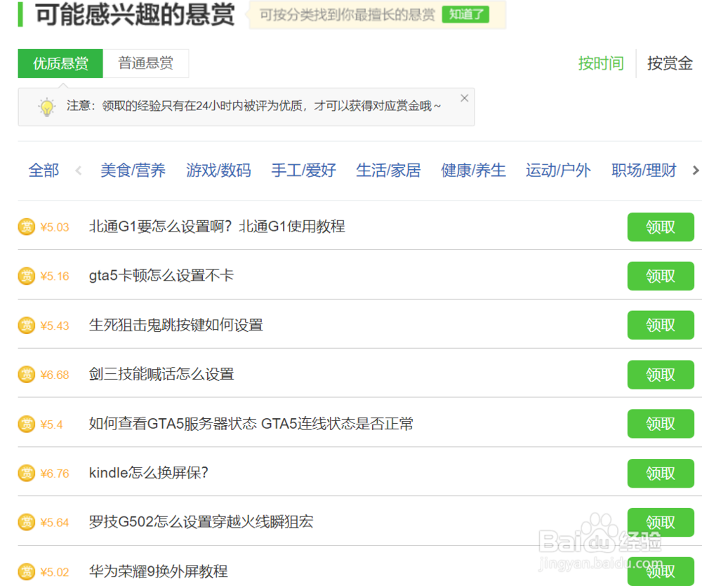The width and height of the screenshot is (702, 588).
Task: Switch to the 普通悬赏 tab
Action: click(x=146, y=63)
